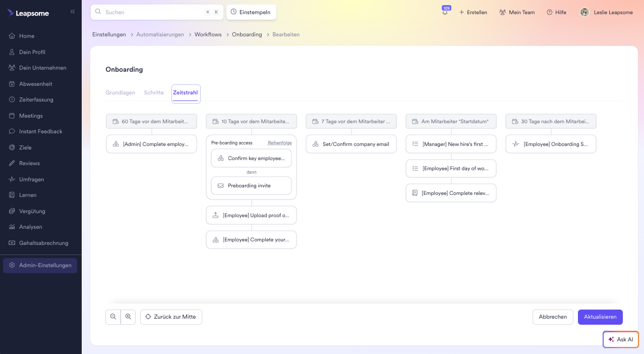The image size is (644, 354).
Task: Click the zoom in magnifier icon
Action: point(128,317)
